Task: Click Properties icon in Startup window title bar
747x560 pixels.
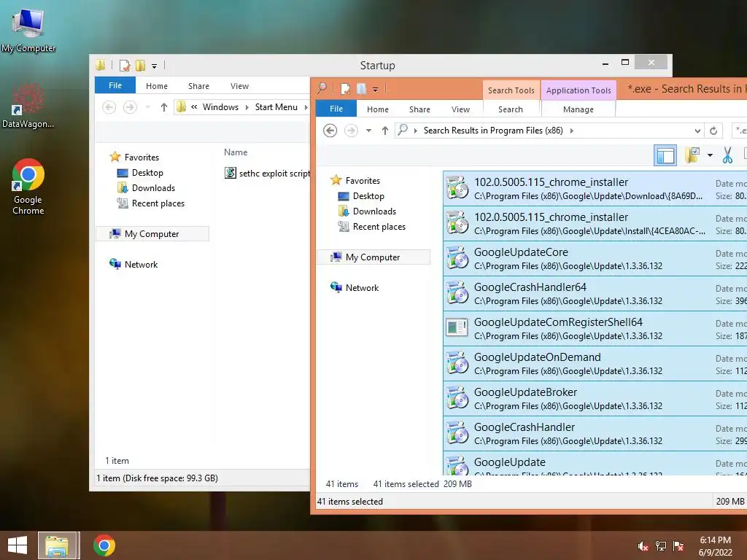Action: 125,65
